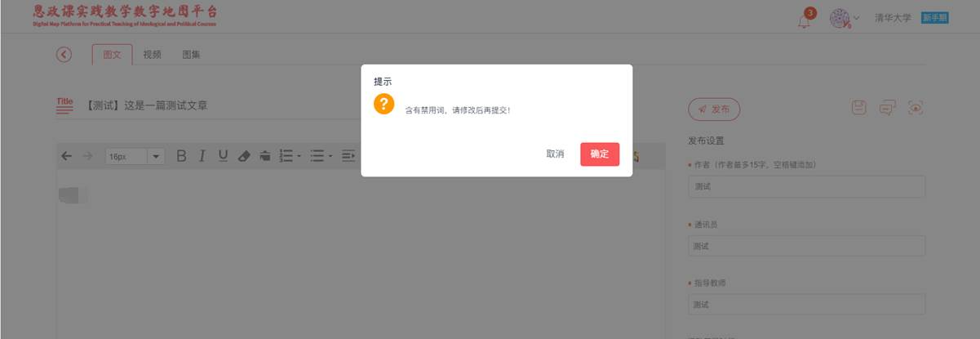Click the preview eye icon
The height and width of the screenshot is (339, 980).
click(x=916, y=108)
